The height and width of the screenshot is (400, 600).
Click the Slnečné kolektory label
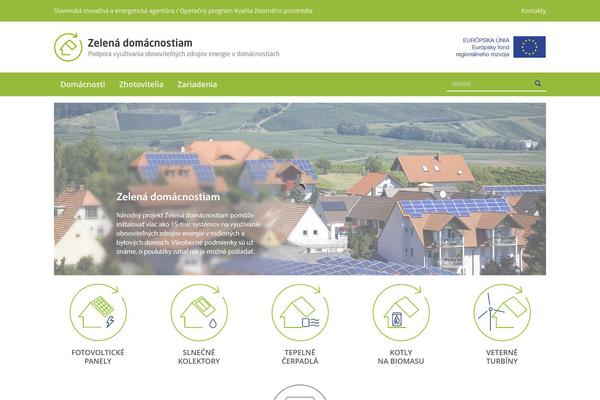click(199, 357)
